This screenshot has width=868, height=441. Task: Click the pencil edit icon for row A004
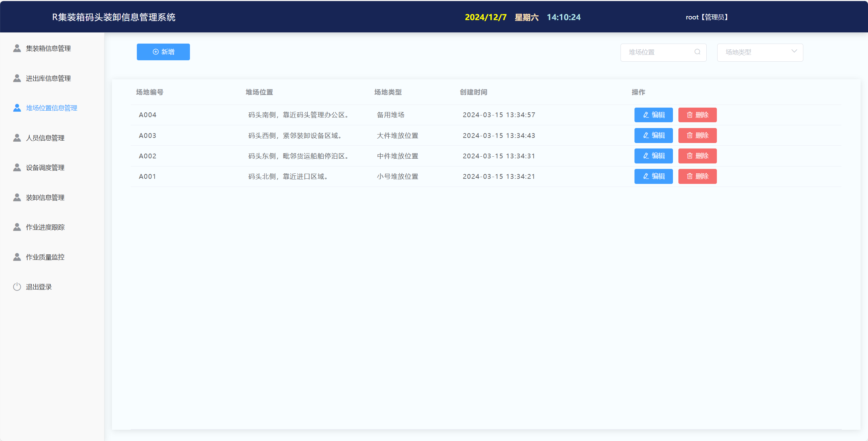click(646, 115)
